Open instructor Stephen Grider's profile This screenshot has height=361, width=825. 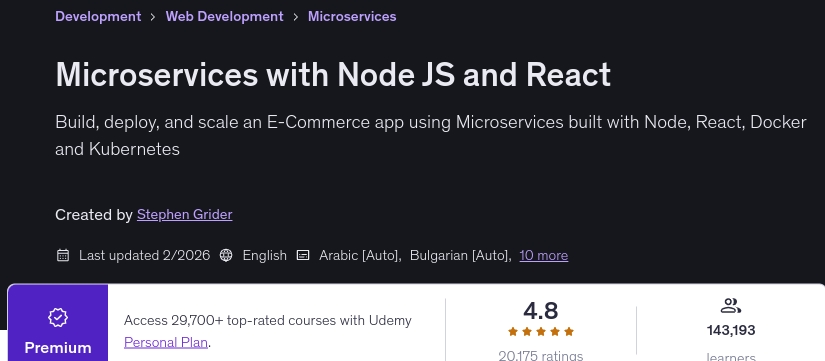(185, 215)
